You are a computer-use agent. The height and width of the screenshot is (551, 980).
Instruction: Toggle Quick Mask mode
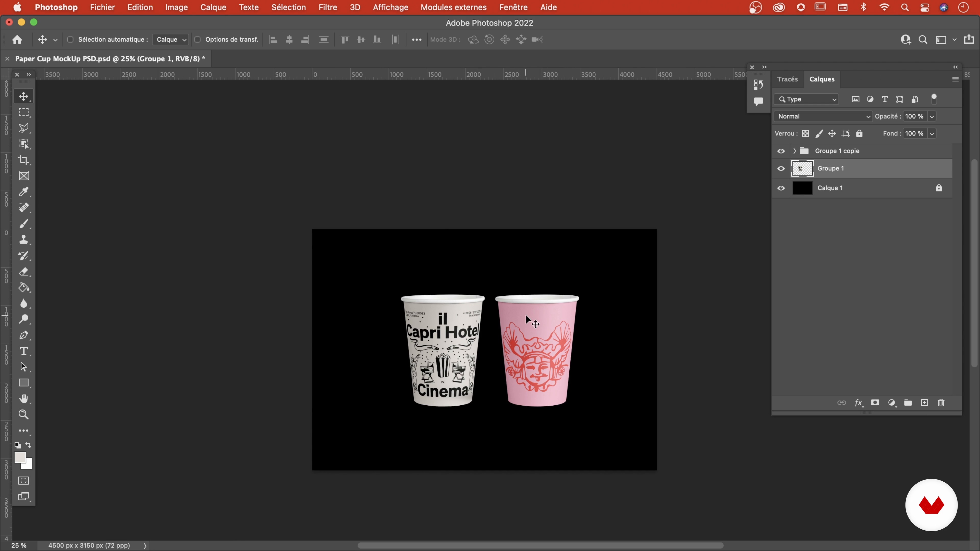pos(23,481)
